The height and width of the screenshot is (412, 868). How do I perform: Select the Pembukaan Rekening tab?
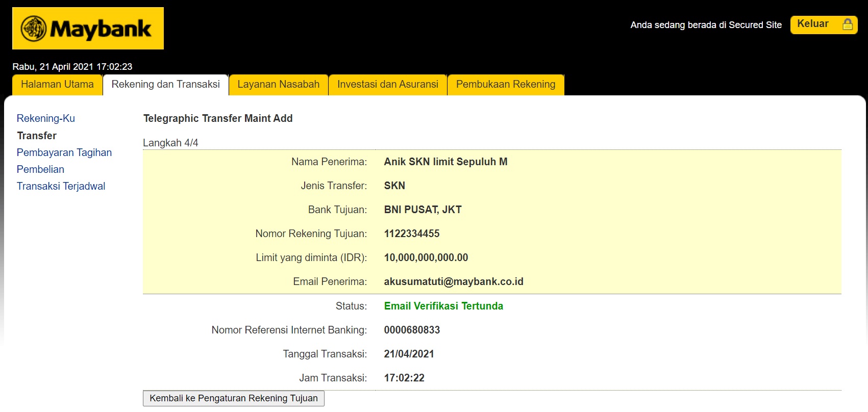click(506, 85)
